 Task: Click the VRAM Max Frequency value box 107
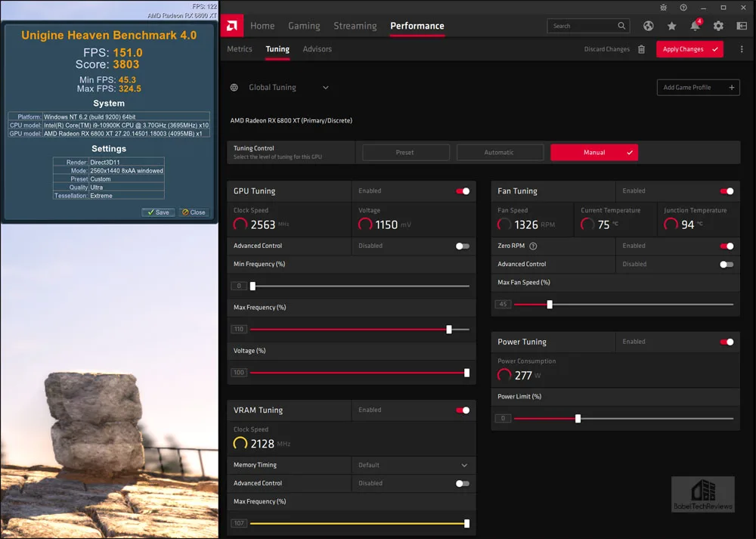[239, 523]
